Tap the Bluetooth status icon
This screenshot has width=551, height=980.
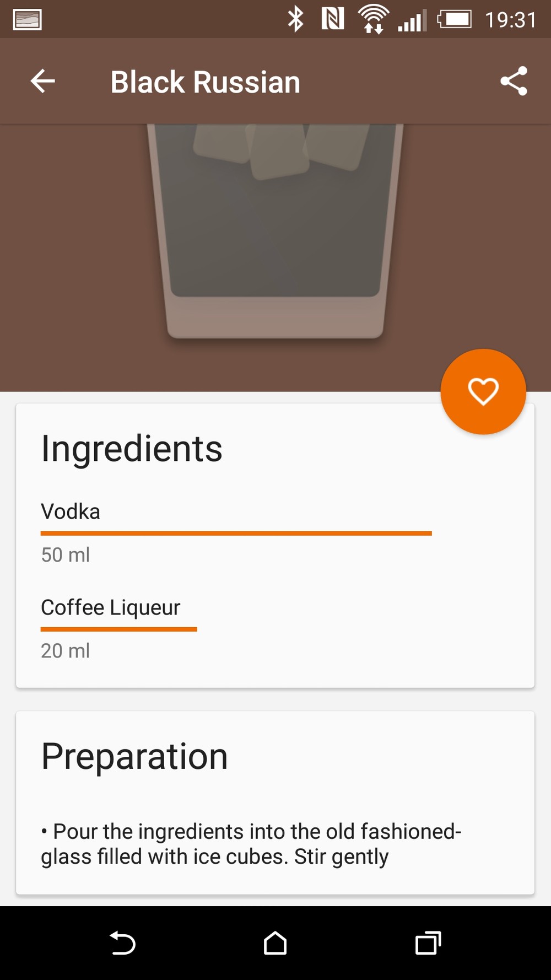pos(296,19)
